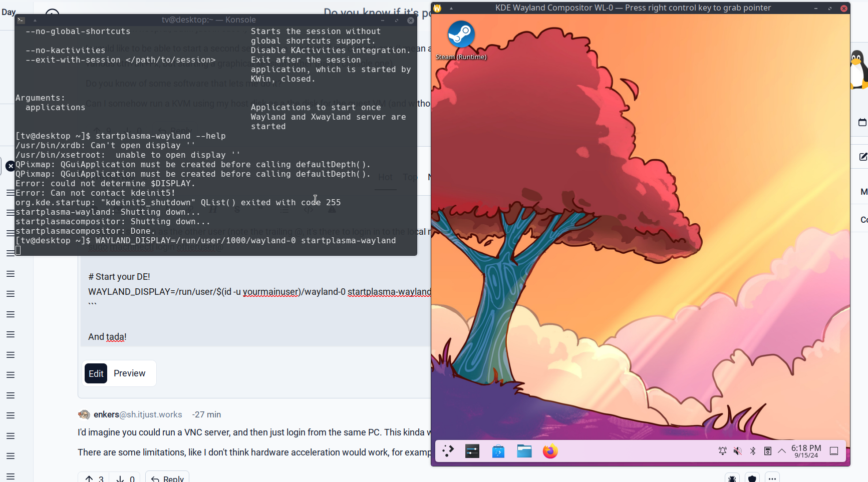Click the '--exit-with-session </path/to/session>' option text
Image resolution: width=868 pixels, height=482 pixels.
click(x=121, y=60)
